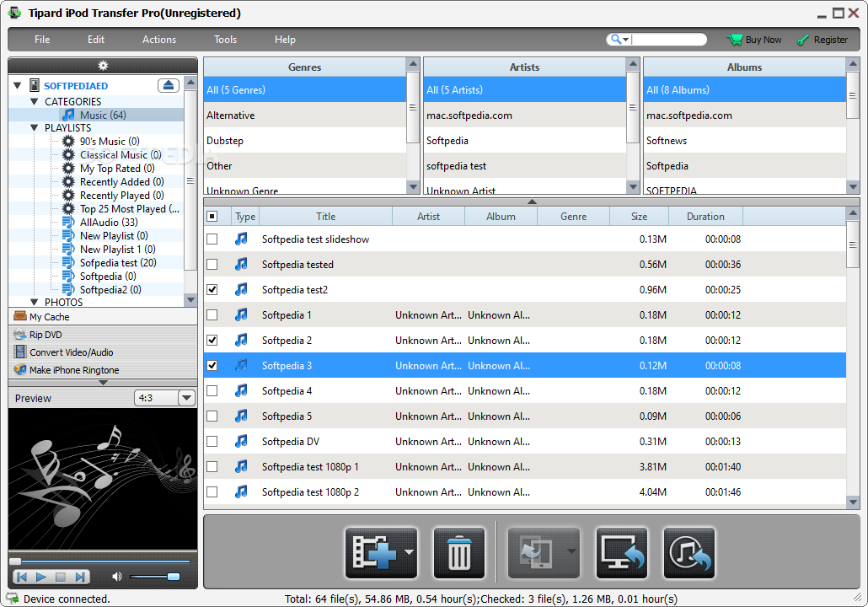Click the previous track button

pyautogui.click(x=22, y=577)
